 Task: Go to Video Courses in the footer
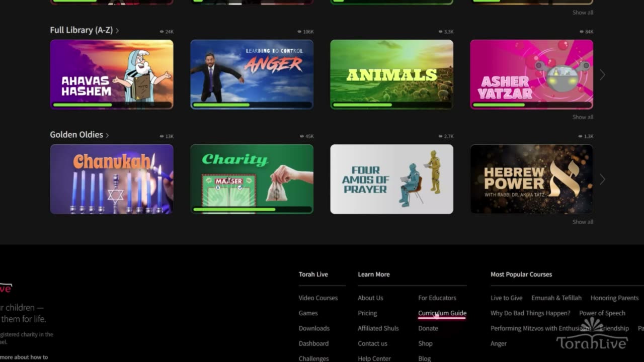(318, 298)
